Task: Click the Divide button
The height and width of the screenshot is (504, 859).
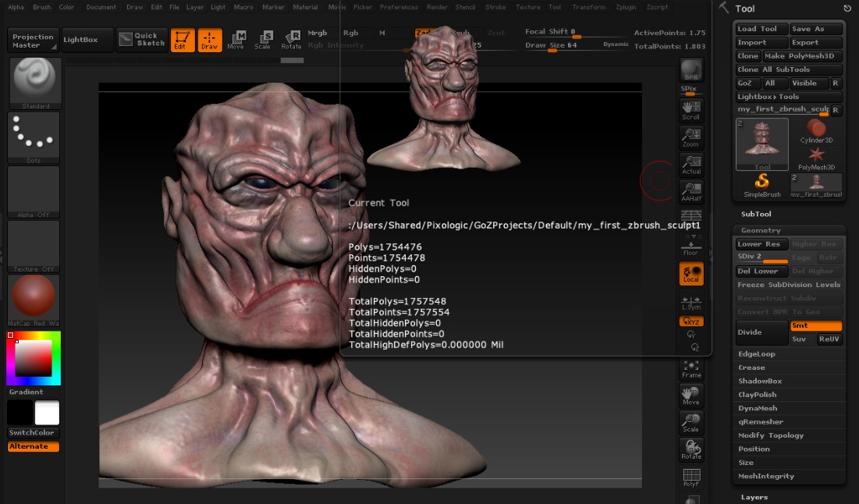Action: (761, 332)
